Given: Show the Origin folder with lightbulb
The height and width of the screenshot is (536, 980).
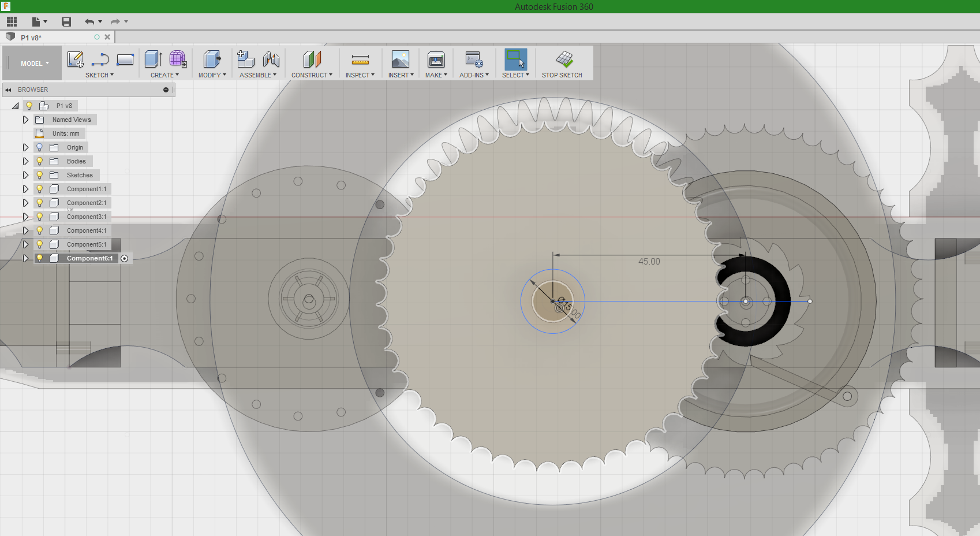Looking at the screenshot, I should (40, 147).
